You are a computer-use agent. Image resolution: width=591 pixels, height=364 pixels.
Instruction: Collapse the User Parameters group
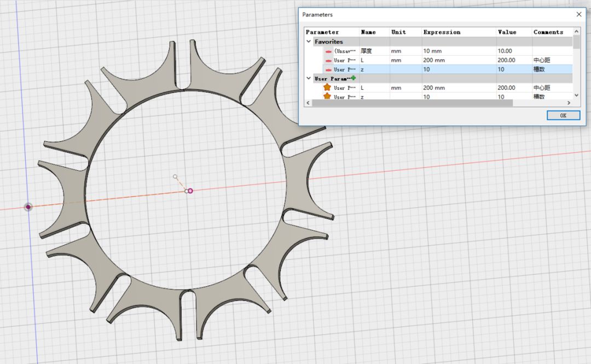(x=309, y=79)
